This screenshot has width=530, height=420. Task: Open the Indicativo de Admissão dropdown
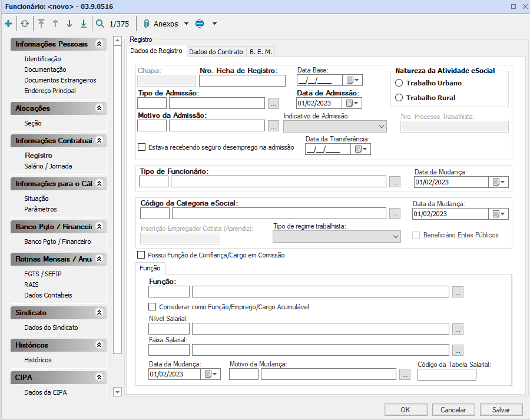334,127
